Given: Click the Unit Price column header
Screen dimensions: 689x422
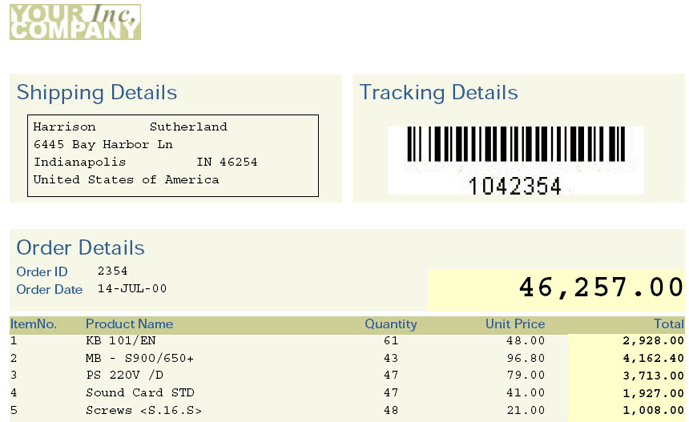Looking at the screenshot, I should tap(515, 324).
